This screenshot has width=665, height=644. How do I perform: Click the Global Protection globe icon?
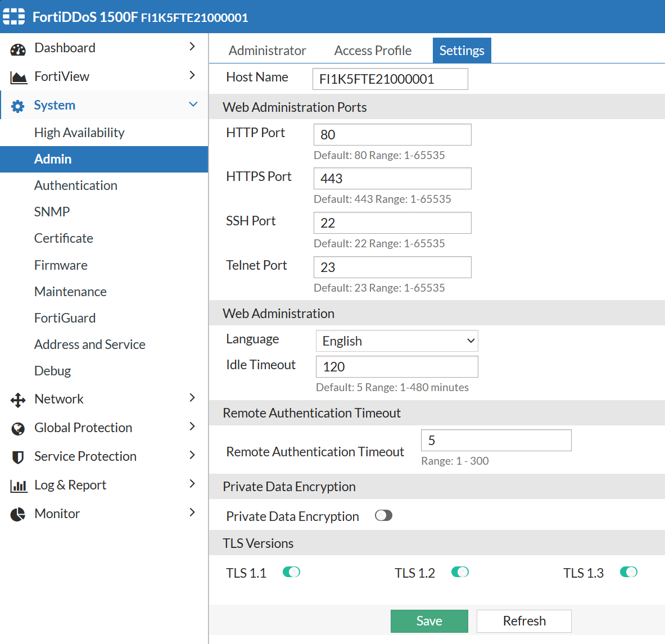point(18,429)
